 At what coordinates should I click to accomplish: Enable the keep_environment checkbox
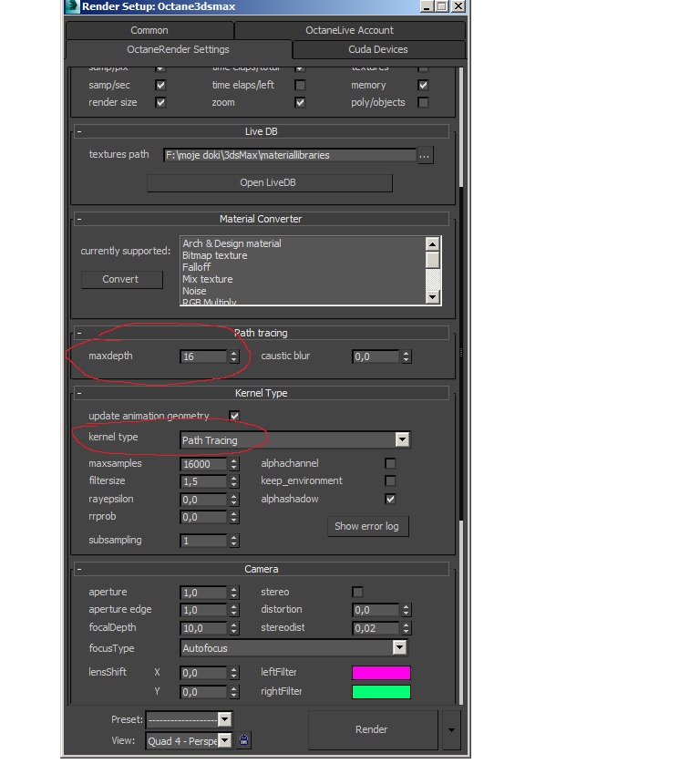tap(390, 480)
